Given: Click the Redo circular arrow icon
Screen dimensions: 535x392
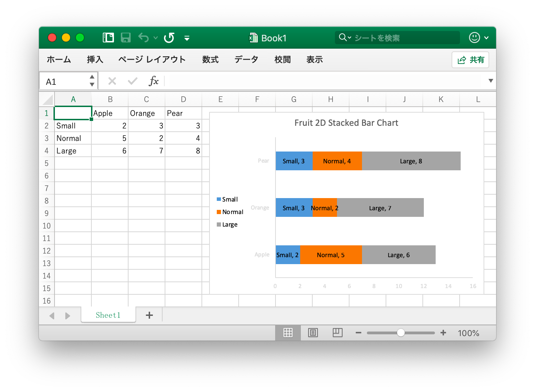Looking at the screenshot, I should coord(169,38).
